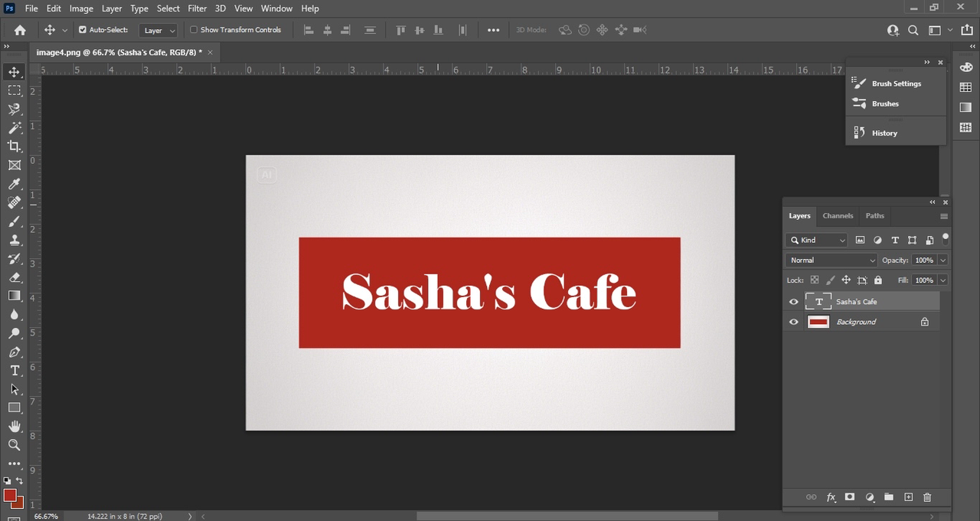Select the Clone Stamp tool
The width and height of the screenshot is (980, 521).
coord(15,240)
